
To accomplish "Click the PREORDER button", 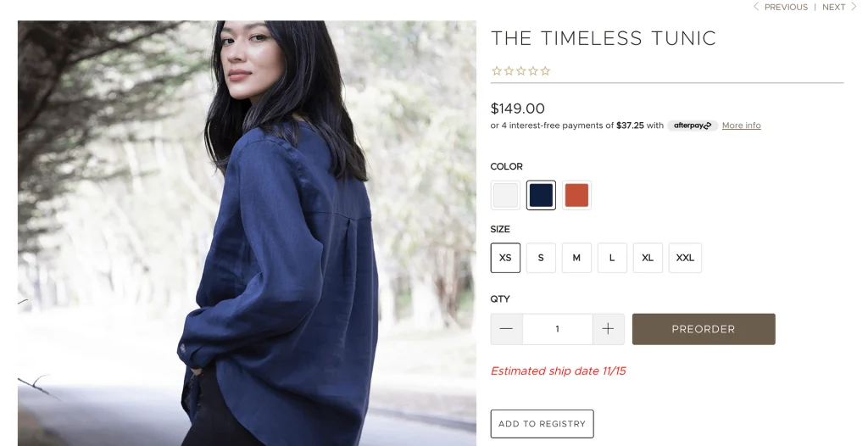I will (x=704, y=329).
